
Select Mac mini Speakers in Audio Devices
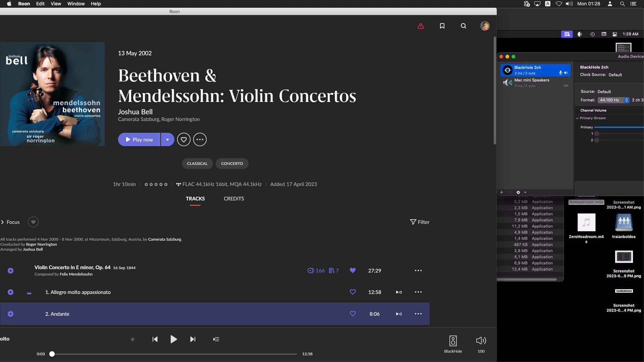tap(535, 83)
